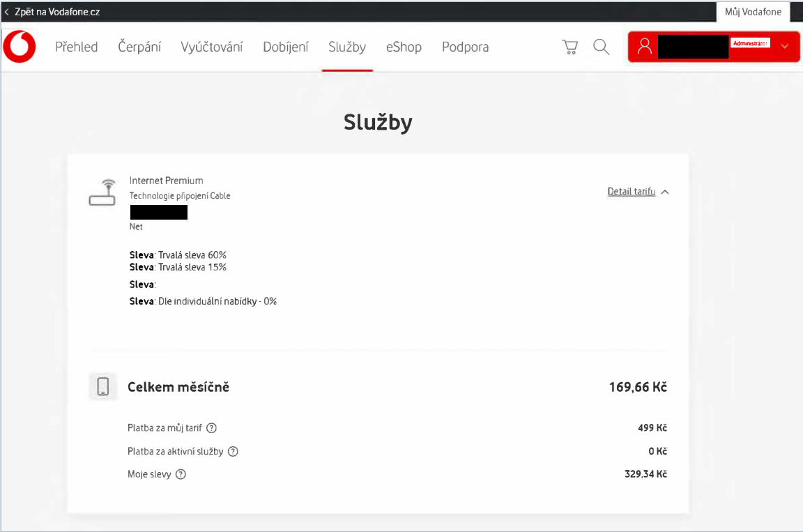Click the Detail tarifu link

click(x=632, y=192)
